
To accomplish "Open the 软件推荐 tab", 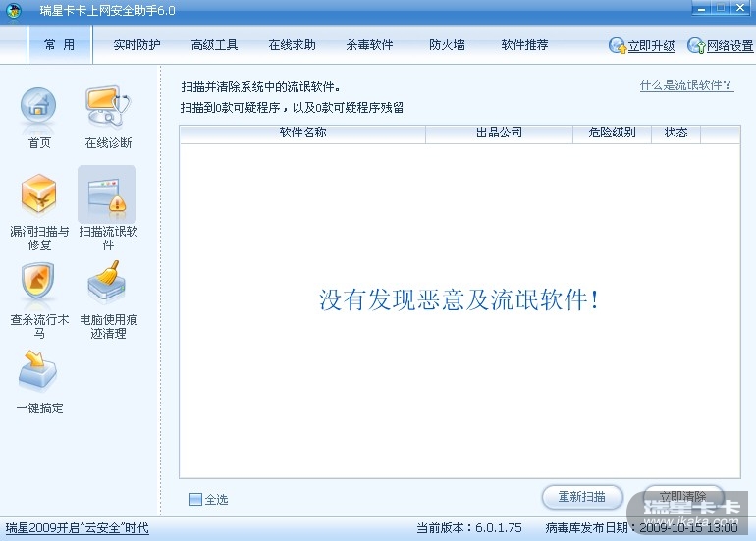I will coord(524,45).
